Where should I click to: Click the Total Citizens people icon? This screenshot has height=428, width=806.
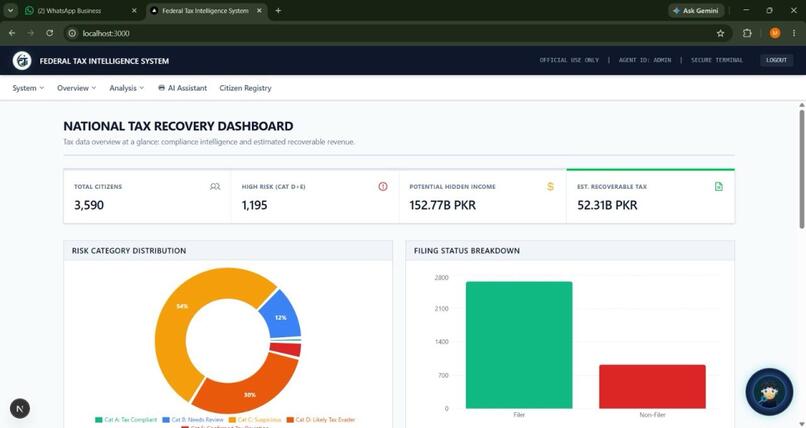215,187
